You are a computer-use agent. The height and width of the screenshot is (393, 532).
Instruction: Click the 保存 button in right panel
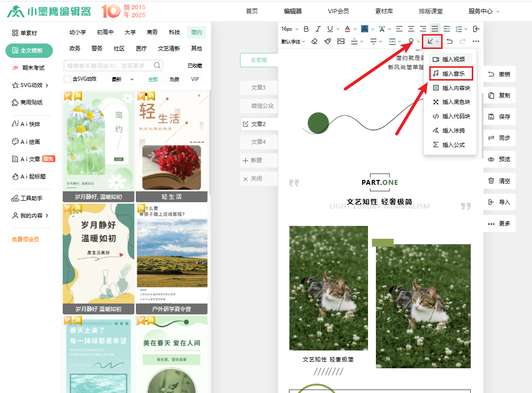coord(499,117)
